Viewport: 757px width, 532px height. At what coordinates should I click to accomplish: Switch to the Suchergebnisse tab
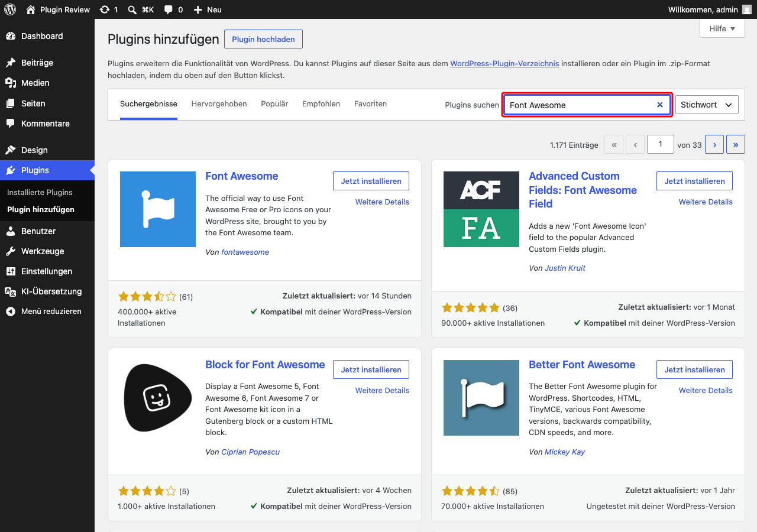(x=148, y=104)
